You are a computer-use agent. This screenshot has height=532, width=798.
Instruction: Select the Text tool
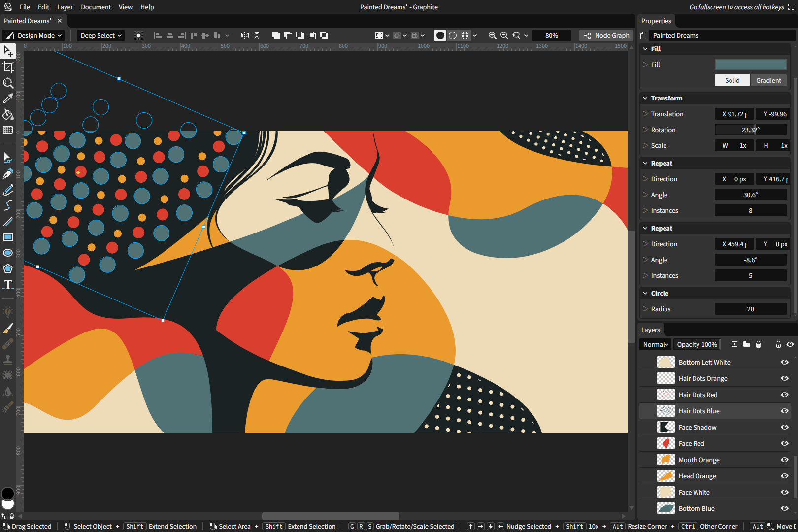8,285
